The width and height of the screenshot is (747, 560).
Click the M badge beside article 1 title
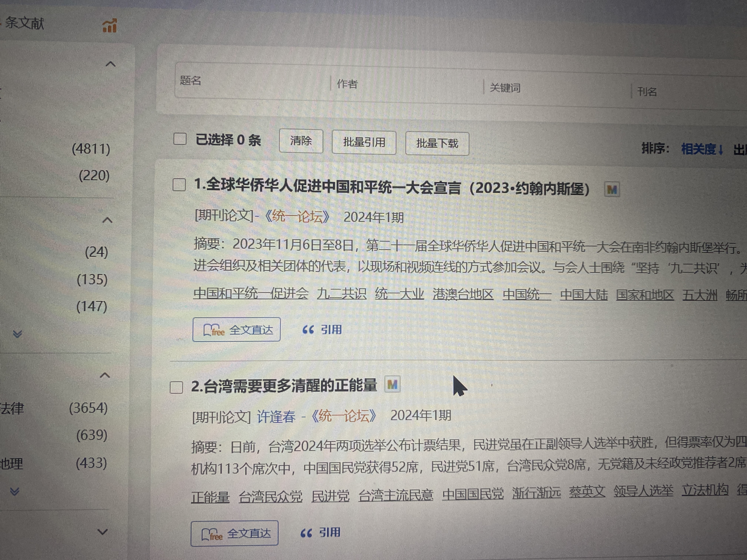click(612, 190)
